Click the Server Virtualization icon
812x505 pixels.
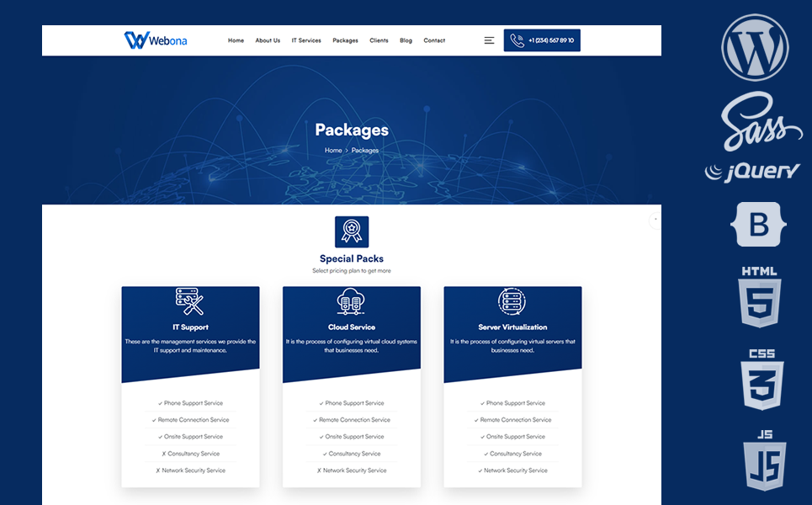coord(512,301)
